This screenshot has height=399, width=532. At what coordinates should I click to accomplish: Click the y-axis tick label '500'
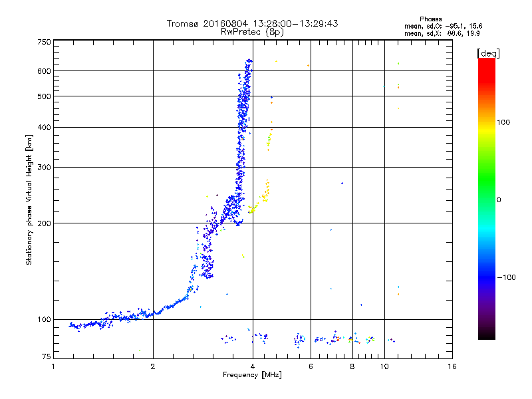coord(45,96)
